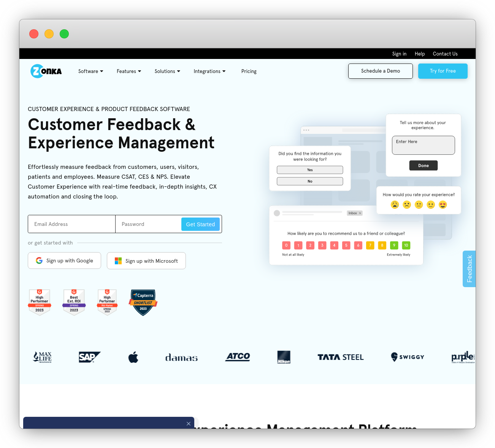Click the Enter Here text box
495x448 pixels.
tap(423, 145)
